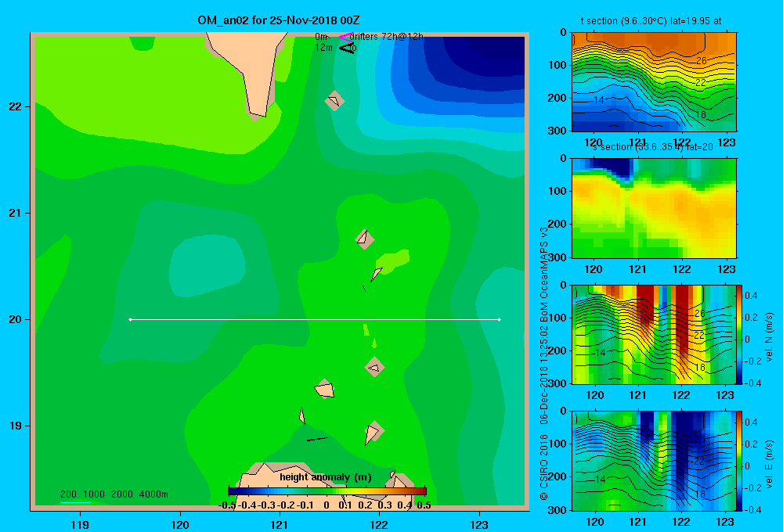Open the salinity section plot
783x532 pixels.
(x=654, y=208)
